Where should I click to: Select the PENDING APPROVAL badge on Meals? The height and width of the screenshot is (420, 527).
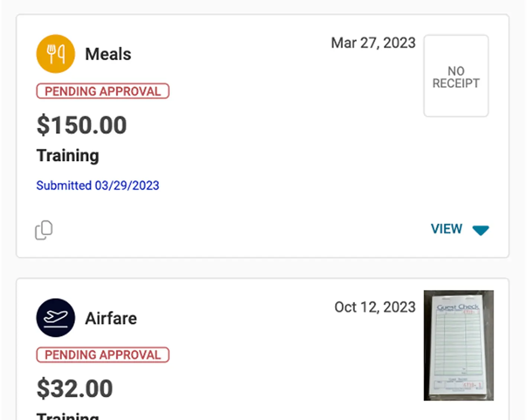[103, 91]
